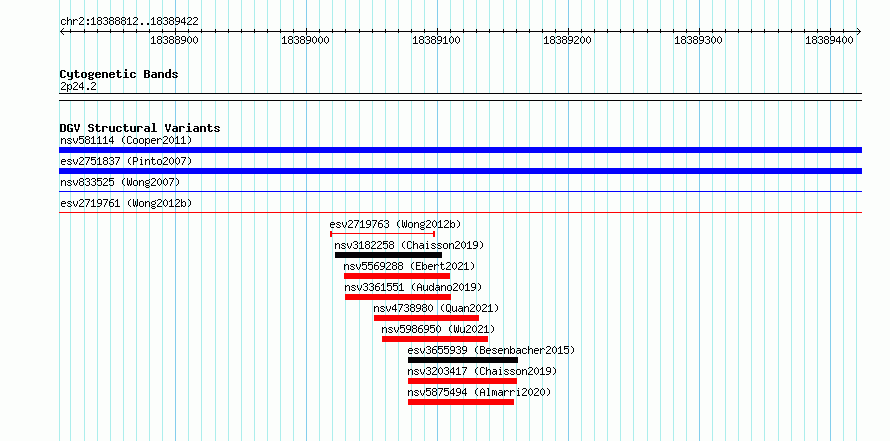
Task: Click the Cytogenetic Bands track title
Action: click(x=119, y=74)
